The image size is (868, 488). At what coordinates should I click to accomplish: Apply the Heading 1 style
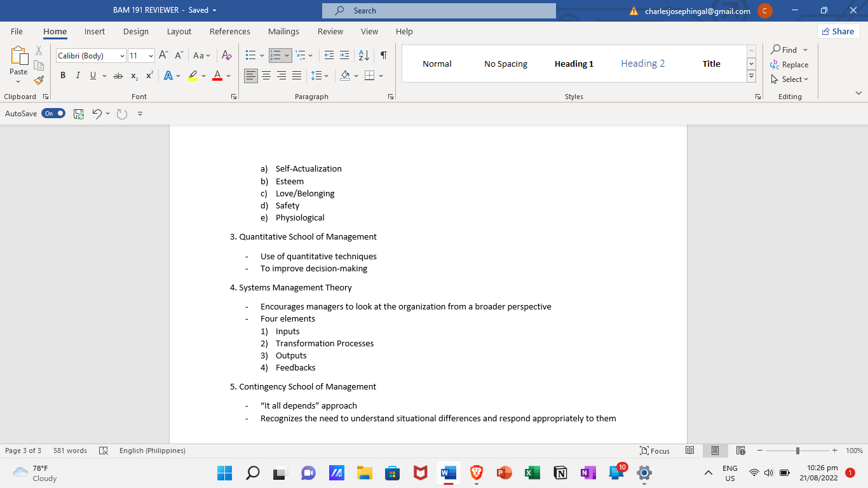[574, 64]
